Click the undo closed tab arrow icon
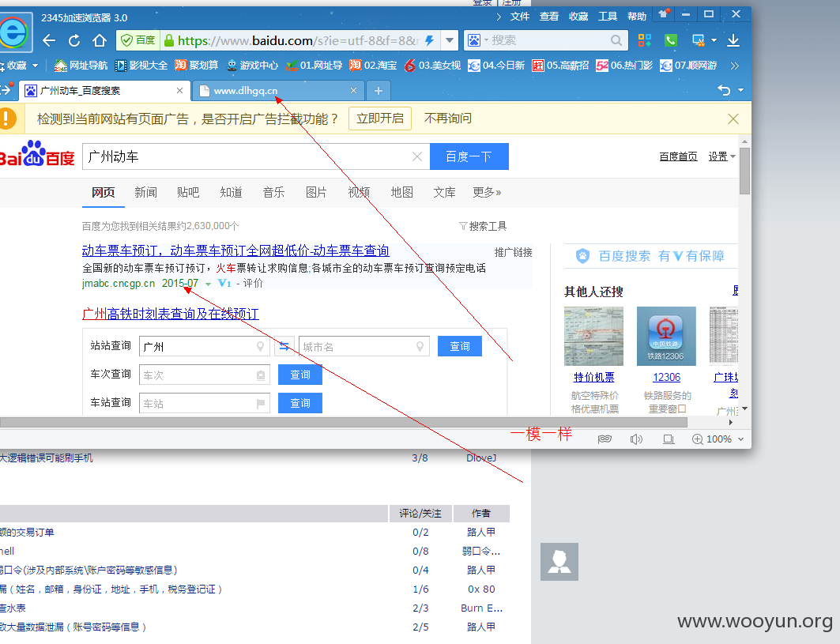The width and height of the screenshot is (840, 644). point(725,90)
